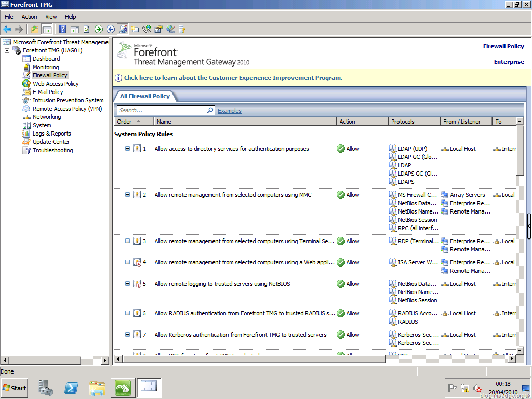Image resolution: width=532 pixels, height=399 pixels.
Task: Select Web Access Policy in the tree
Action: pyautogui.click(x=56, y=84)
